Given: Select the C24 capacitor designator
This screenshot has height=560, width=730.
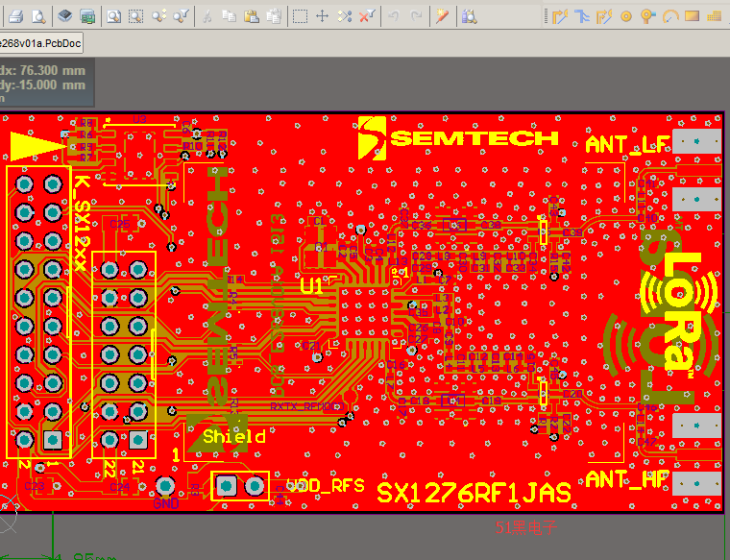Looking at the screenshot, I should [x=120, y=487].
